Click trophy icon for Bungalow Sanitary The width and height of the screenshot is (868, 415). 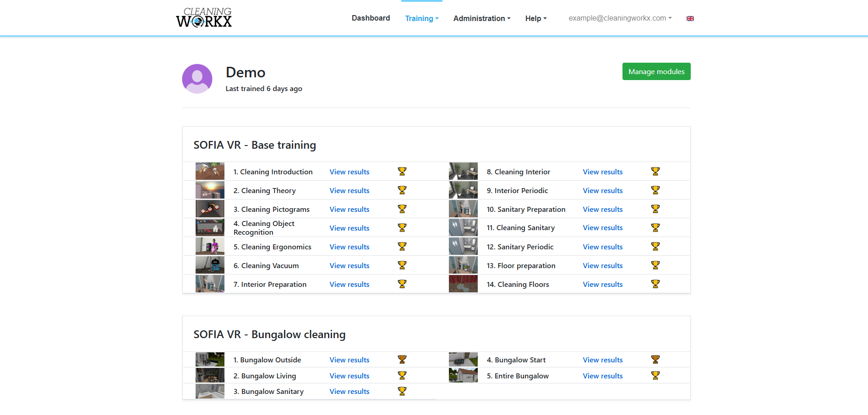[402, 391]
